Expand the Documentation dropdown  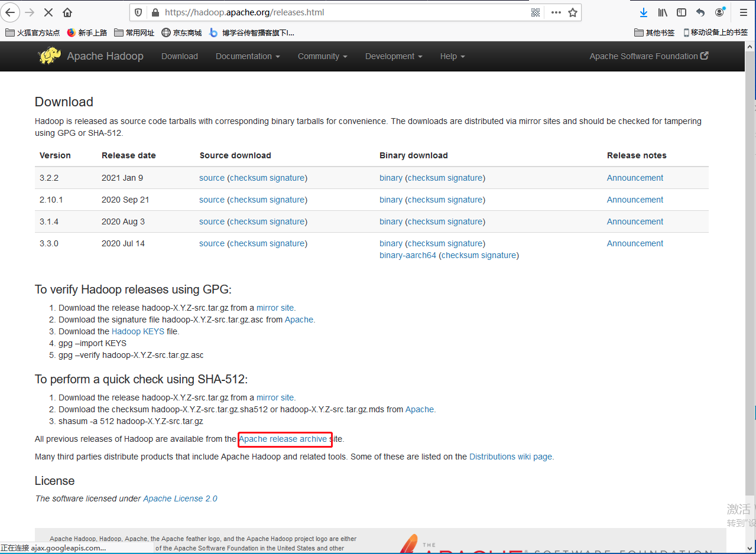click(247, 56)
